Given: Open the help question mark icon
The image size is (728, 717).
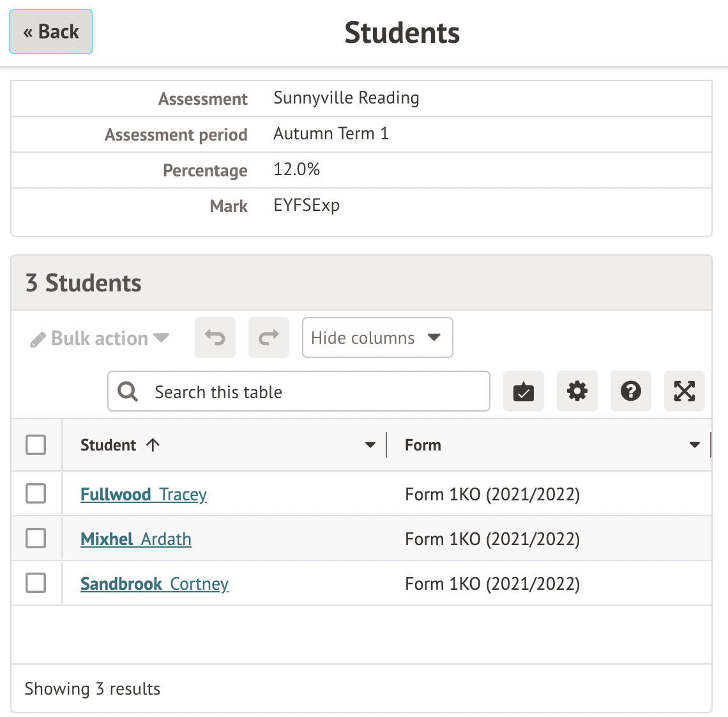Looking at the screenshot, I should [x=631, y=391].
